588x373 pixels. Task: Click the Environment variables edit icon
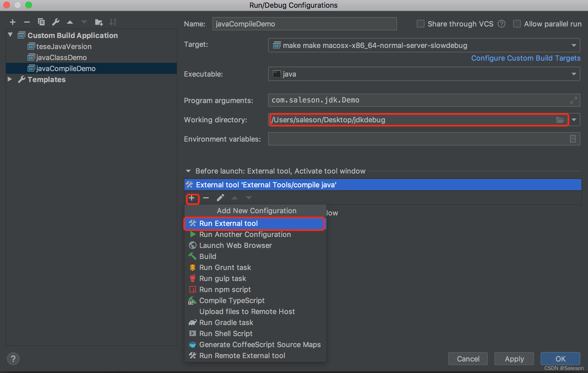click(x=573, y=139)
